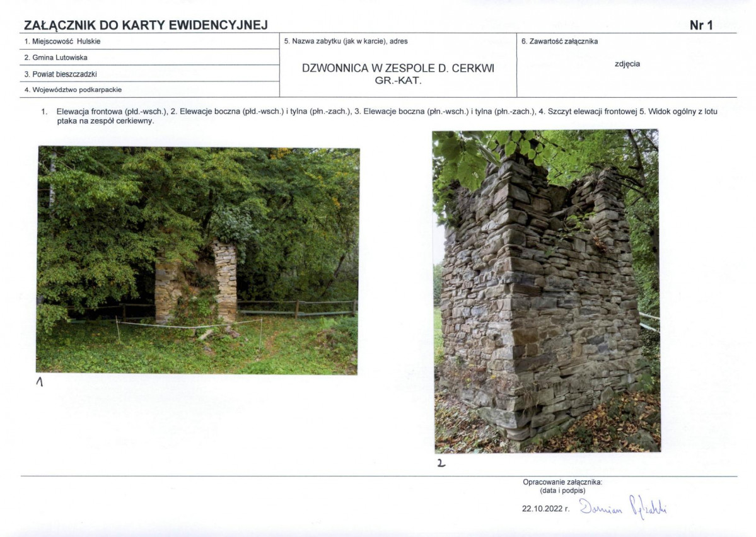Click the handwritten number 1 under left photo
This screenshot has width=756, height=537.
39,382
